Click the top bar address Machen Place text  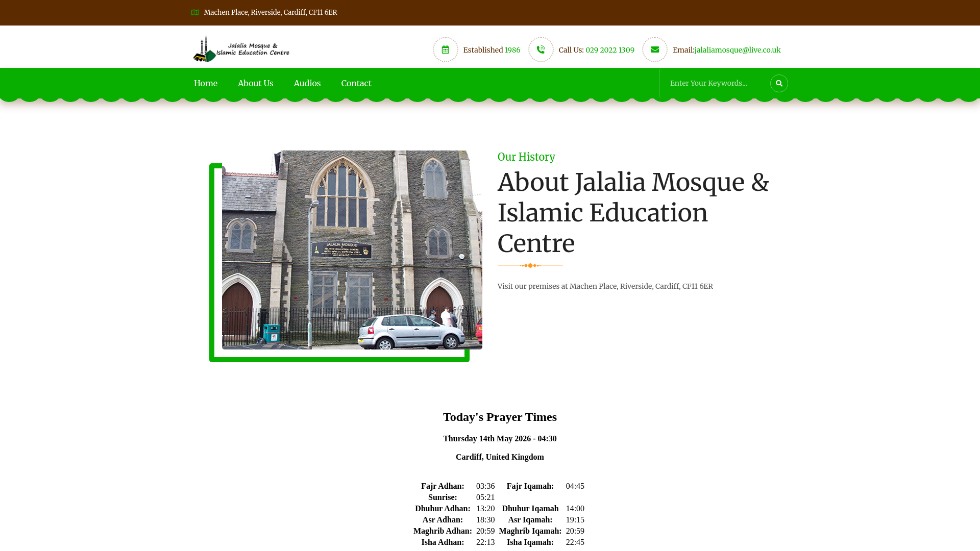pos(271,12)
